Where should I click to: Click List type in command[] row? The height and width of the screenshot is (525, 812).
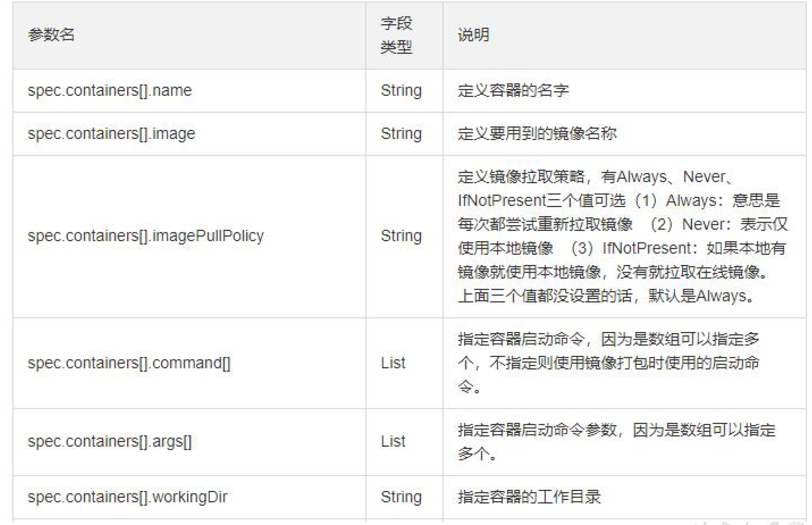point(393,363)
